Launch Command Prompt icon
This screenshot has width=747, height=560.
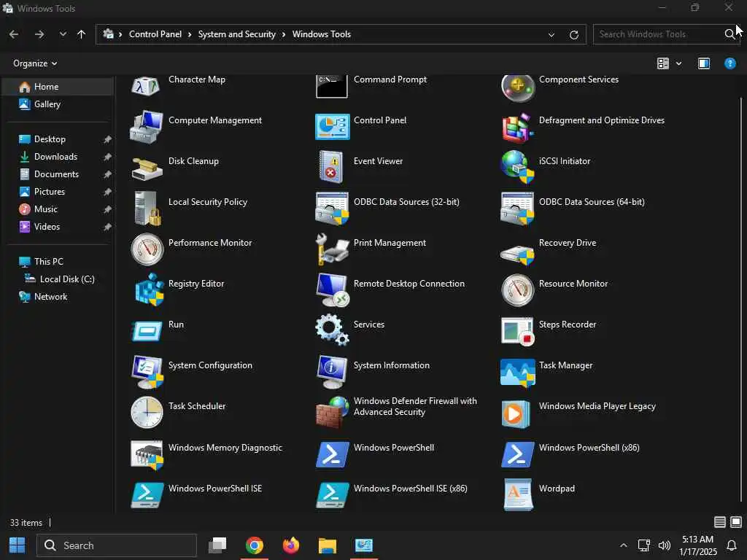[332, 86]
